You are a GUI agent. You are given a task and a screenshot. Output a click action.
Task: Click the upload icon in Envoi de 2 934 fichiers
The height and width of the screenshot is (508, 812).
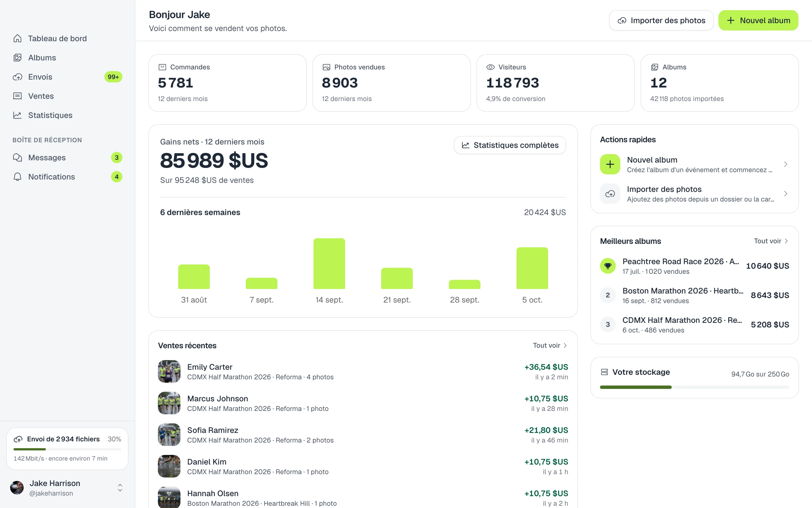point(18,439)
